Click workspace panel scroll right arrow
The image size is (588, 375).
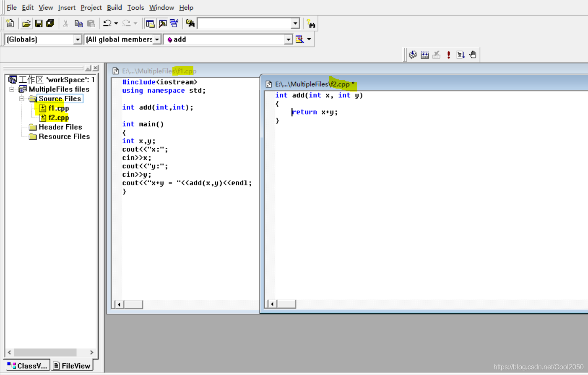coord(91,352)
